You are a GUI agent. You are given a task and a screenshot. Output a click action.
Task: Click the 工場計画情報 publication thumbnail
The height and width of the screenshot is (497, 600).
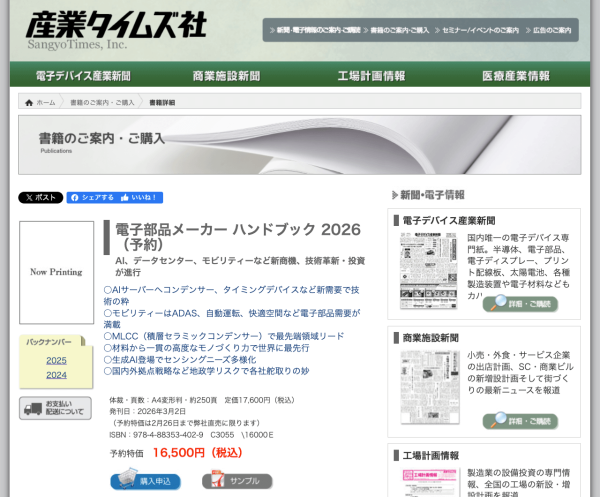pos(430,482)
